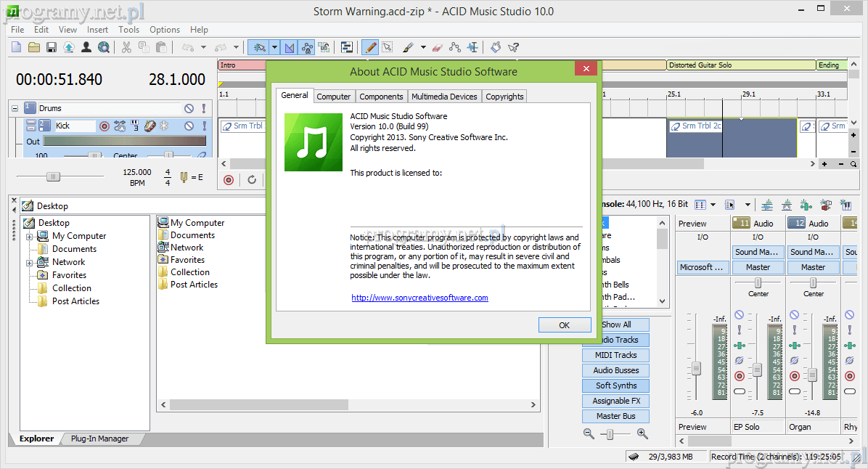Select the Collection folder in file list

(x=189, y=272)
